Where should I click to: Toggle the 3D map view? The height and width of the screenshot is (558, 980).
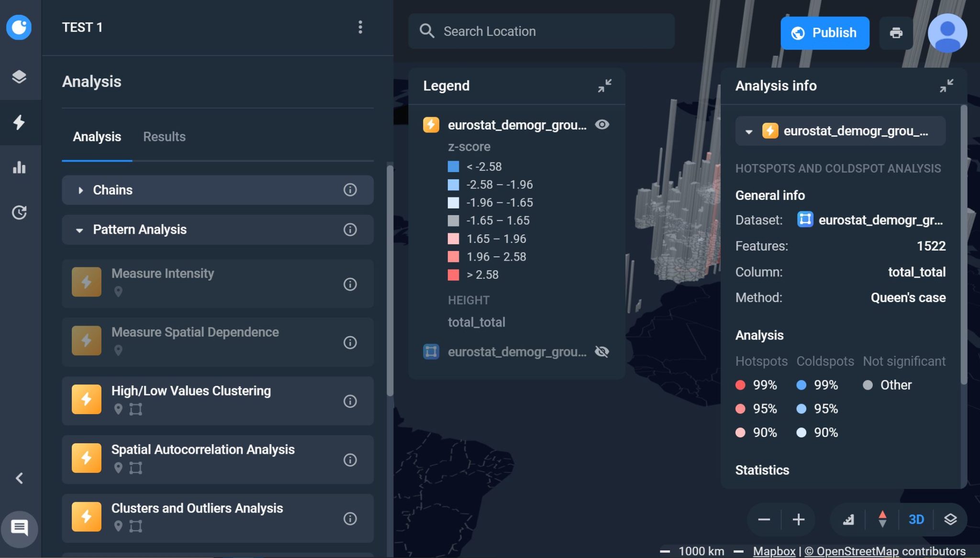[916, 519]
